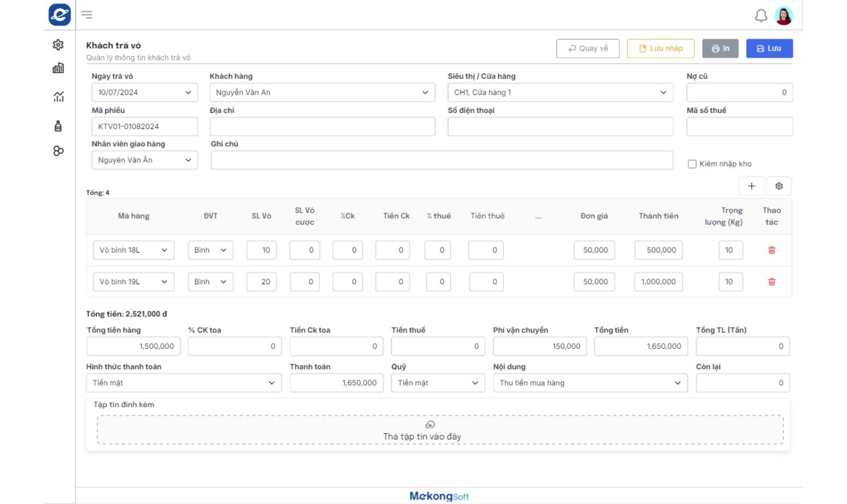Expand Hình thức thanh toán dropdown

pos(184,383)
